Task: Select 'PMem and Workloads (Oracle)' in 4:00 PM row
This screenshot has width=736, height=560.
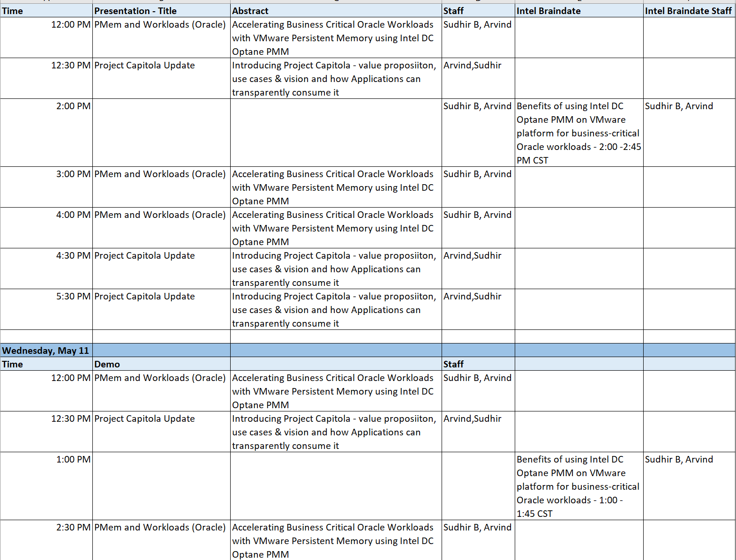Action: pos(161,228)
